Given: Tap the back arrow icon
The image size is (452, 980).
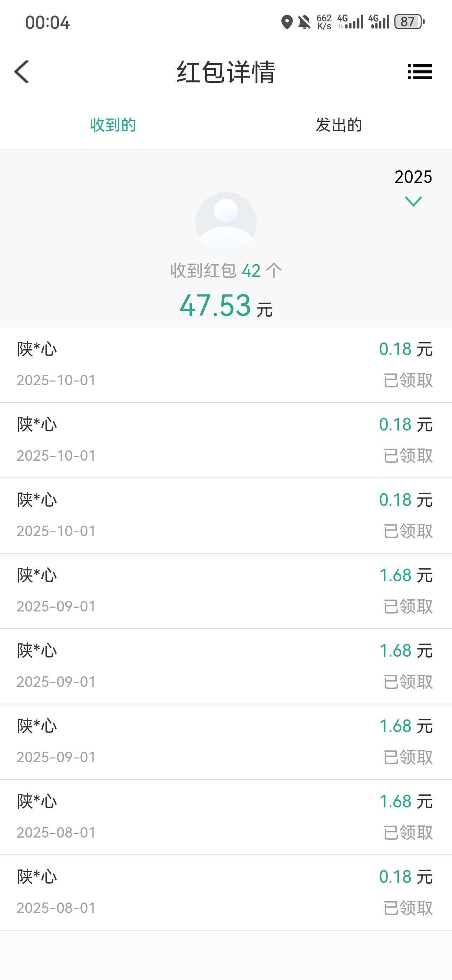Looking at the screenshot, I should [x=22, y=72].
